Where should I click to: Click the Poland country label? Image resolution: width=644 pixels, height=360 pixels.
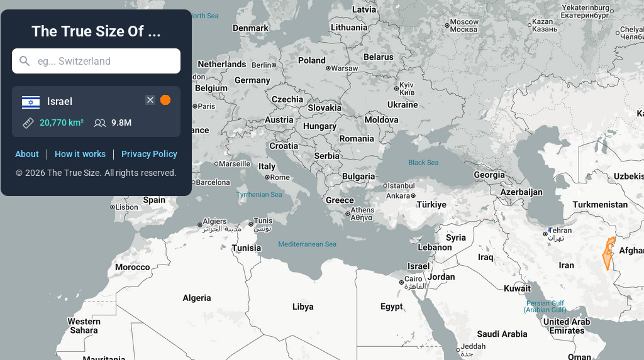(x=312, y=60)
